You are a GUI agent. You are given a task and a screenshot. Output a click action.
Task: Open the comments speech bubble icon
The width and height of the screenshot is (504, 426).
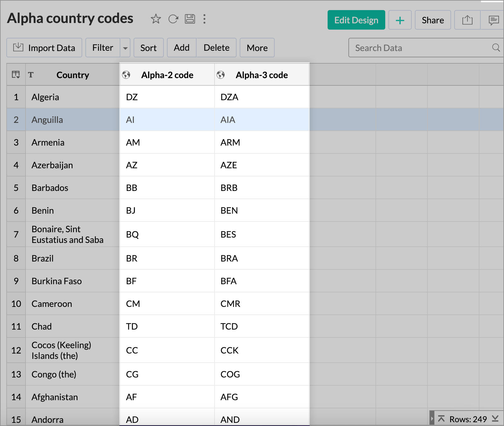click(x=493, y=20)
